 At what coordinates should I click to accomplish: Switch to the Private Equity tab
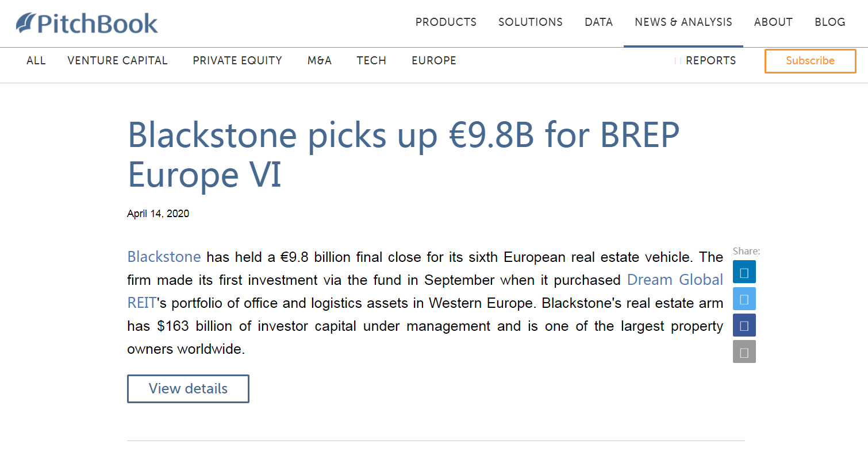[x=237, y=60]
